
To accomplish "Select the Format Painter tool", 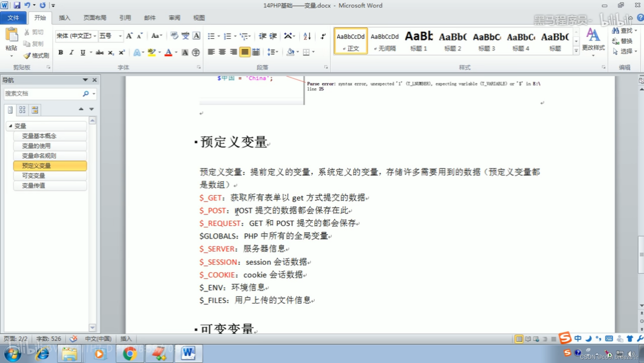I will tap(36, 55).
